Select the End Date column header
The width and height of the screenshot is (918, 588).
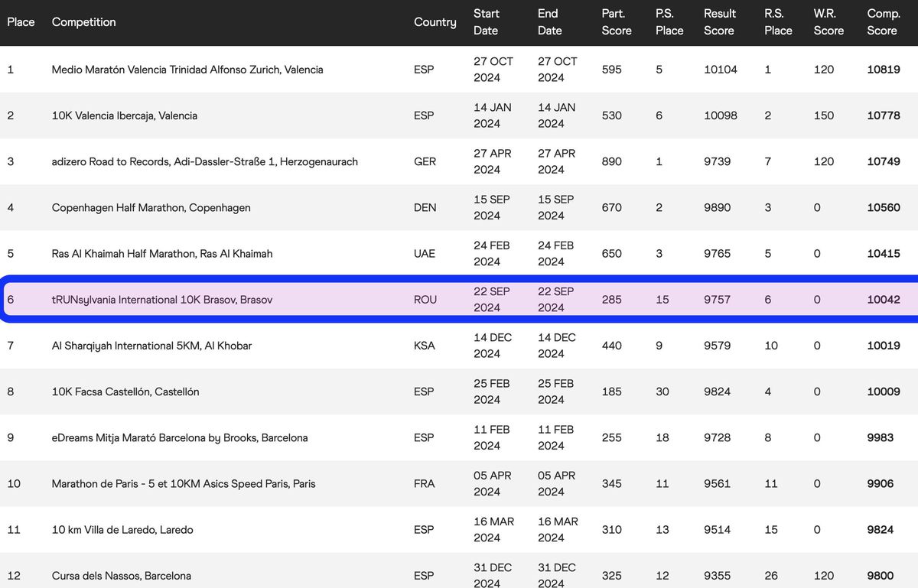549,22
